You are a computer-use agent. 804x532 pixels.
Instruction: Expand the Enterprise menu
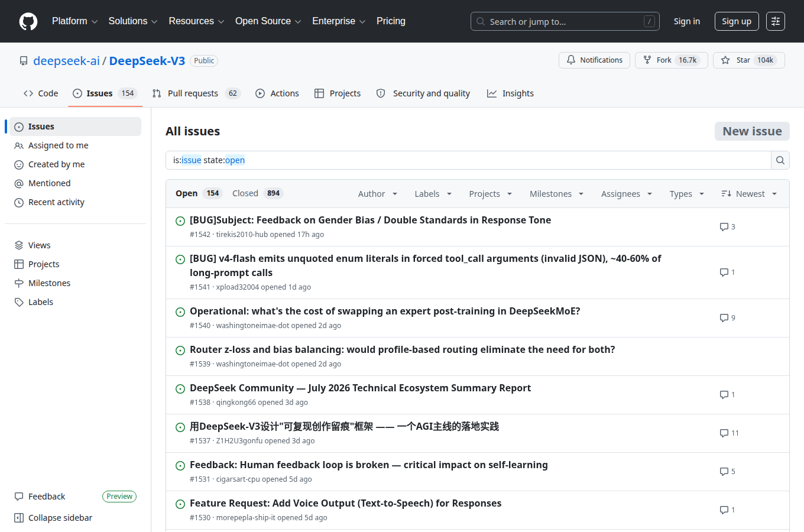click(x=339, y=21)
